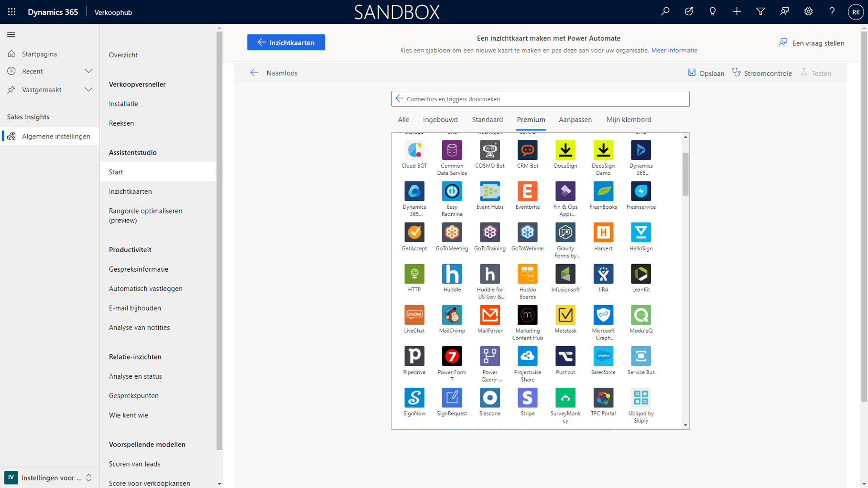Switch to the Ingebouwd tab
This screenshot has height=488, width=868.
point(440,120)
